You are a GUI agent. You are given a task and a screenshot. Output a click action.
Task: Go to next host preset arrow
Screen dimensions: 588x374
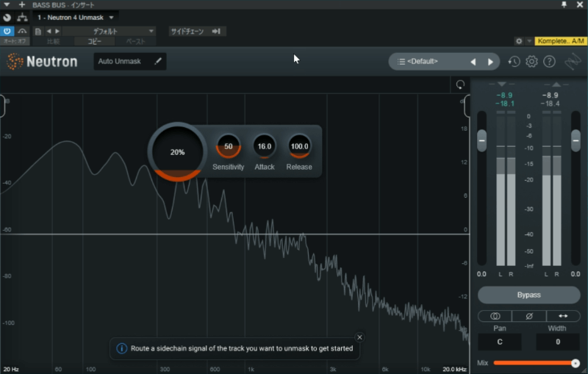point(57,32)
